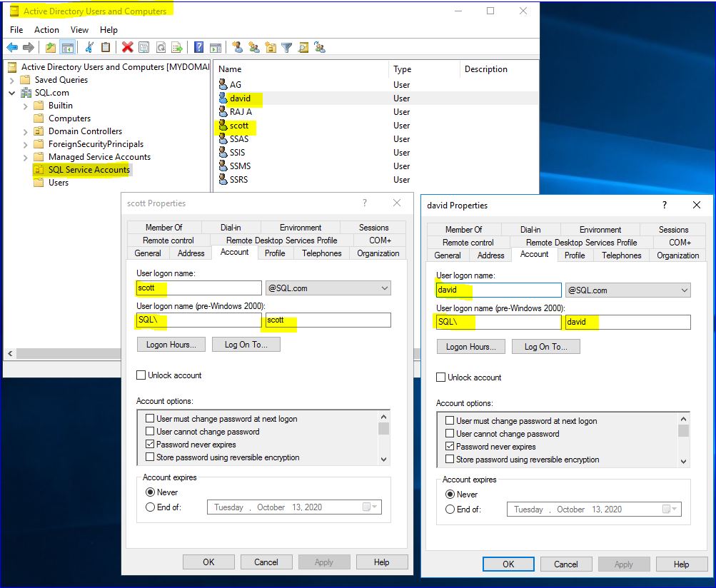This screenshot has width=716, height=588.
Task: Click the Filter funnel toolbar icon
Action: [x=287, y=48]
